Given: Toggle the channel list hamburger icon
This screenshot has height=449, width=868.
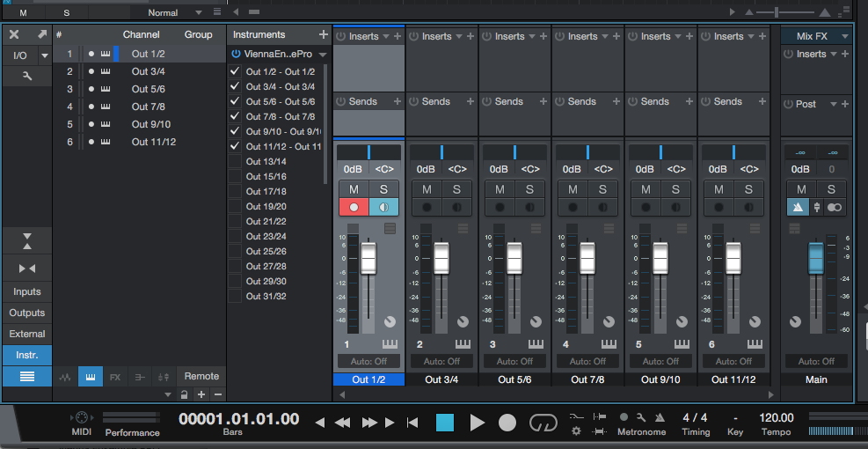Looking at the screenshot, I should point(26,377).
